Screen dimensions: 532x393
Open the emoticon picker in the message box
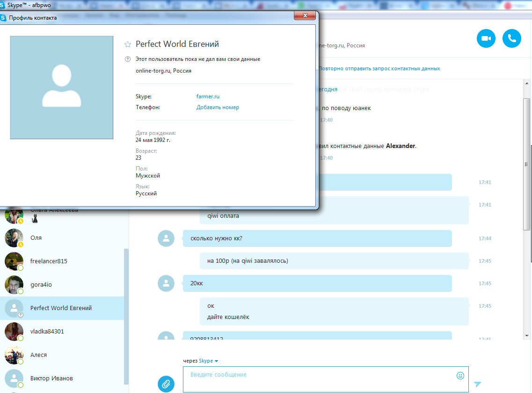460,375
